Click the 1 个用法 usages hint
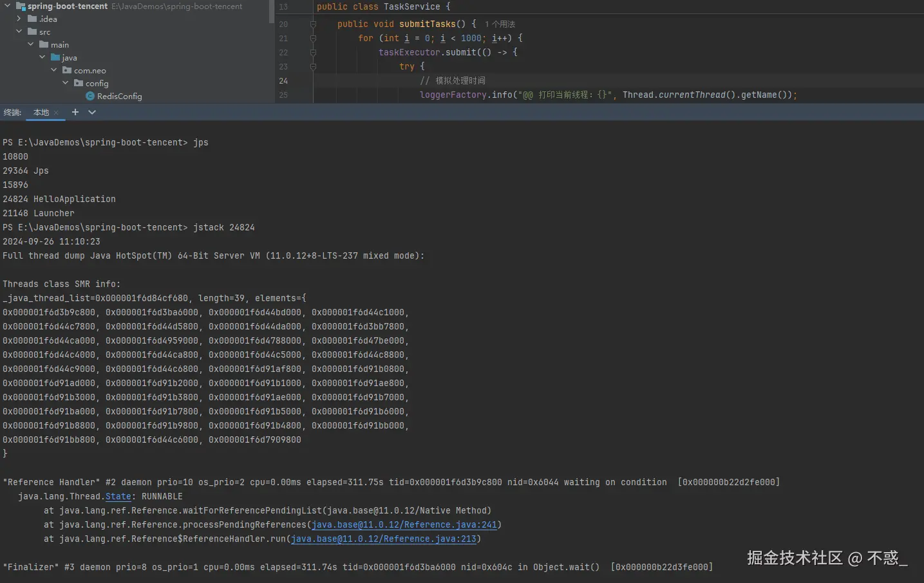Screen dimensions: 924x583 pos(500,24)
